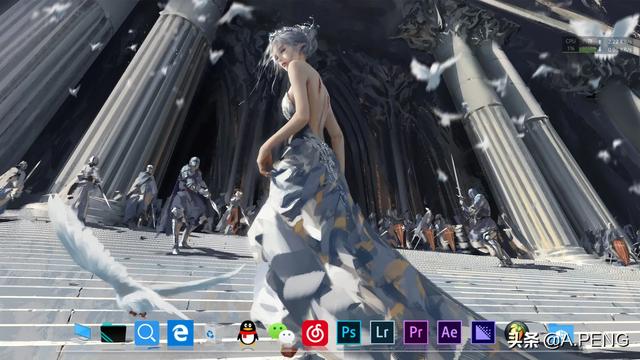Launch QQ penguin messenger icon

click(x=248, y=333)
